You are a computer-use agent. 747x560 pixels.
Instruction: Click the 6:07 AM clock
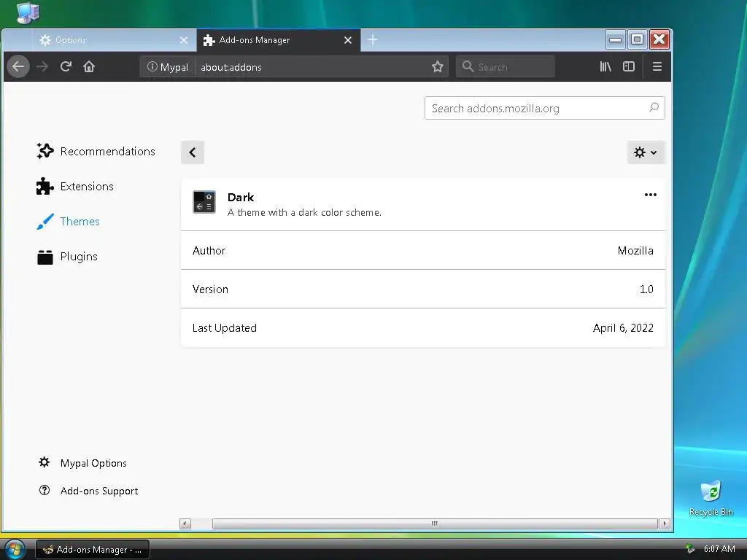point(719,549)
